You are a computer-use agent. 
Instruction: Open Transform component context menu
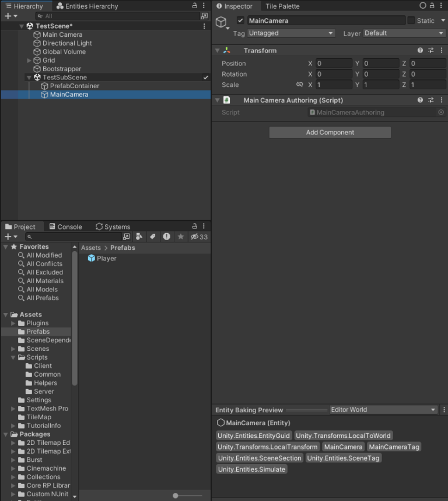442,50
